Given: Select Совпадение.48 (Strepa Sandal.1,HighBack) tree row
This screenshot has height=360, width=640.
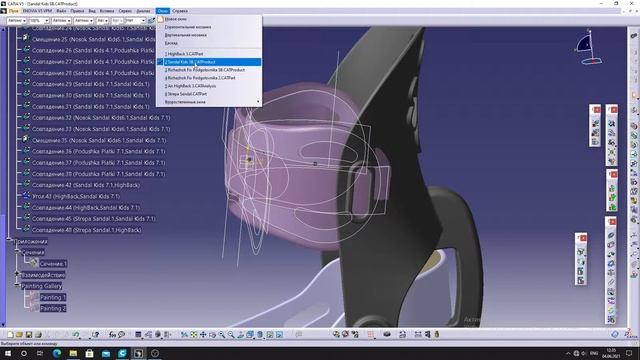Looking at the screenshot, I should (x=87, y=230).
